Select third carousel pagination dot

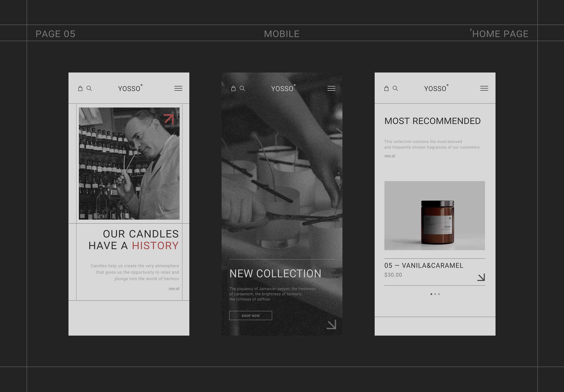tap(439, 294)
